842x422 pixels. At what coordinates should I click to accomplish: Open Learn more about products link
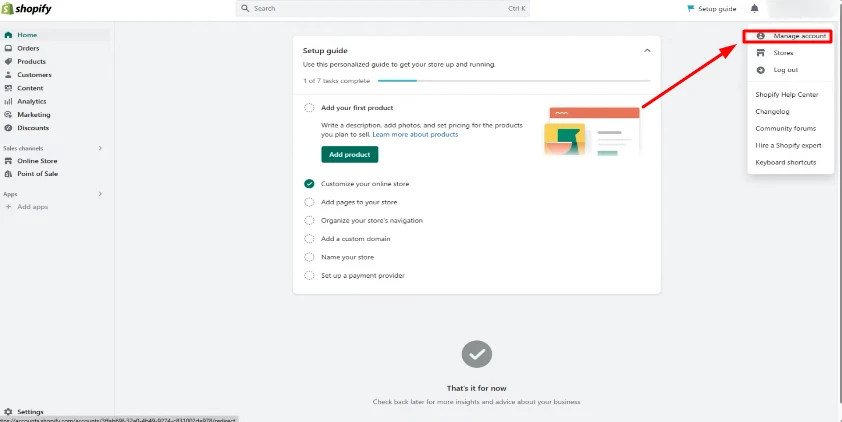pyautogui.click(x=415, y=134)
